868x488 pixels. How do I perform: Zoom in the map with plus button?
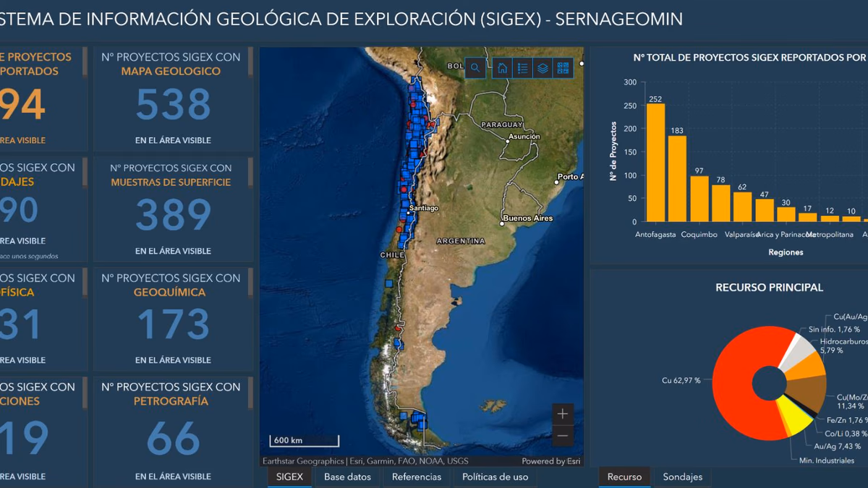[563, 414]
